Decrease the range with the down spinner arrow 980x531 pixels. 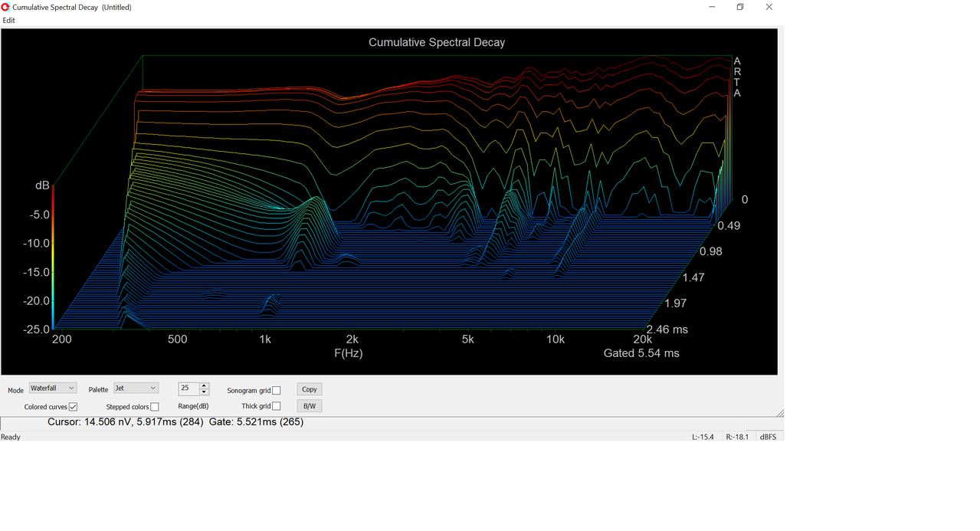[x=204, y=392]
